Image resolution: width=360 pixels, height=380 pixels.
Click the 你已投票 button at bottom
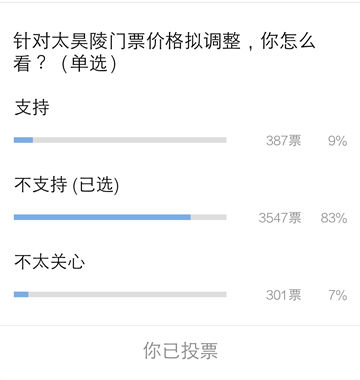180,350
